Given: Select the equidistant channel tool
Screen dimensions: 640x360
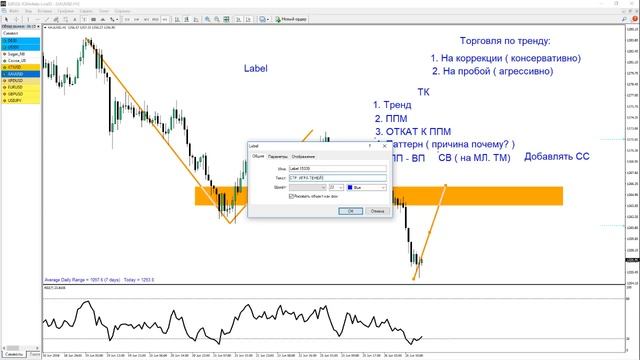Looking at the screenshot, I should tap(56, 19).
